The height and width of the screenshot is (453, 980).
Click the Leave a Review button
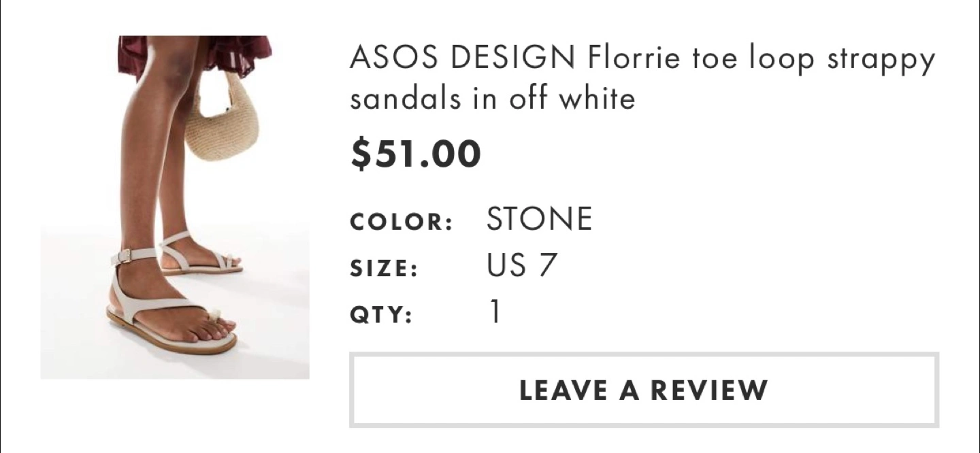tap(644, 390)
